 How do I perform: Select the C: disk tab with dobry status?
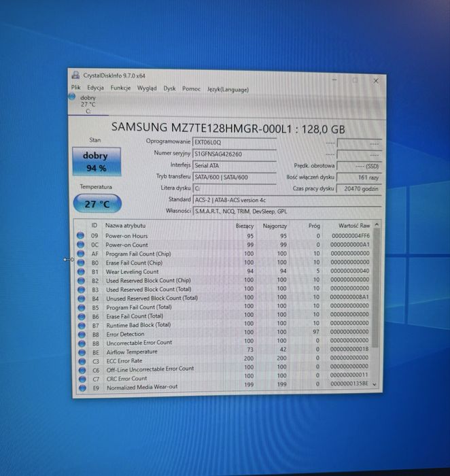88,105
